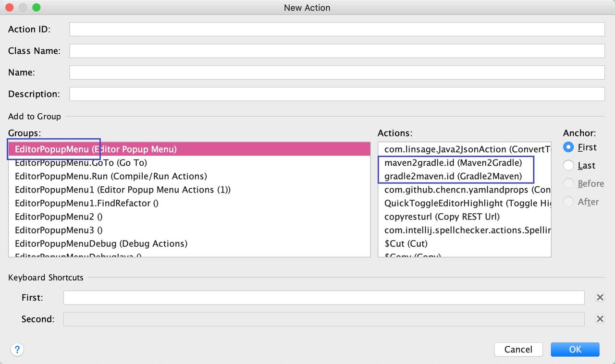
Task: Pick EditorPopupMenuDebug (Debug Actions) group
Action: click(101, 243)
